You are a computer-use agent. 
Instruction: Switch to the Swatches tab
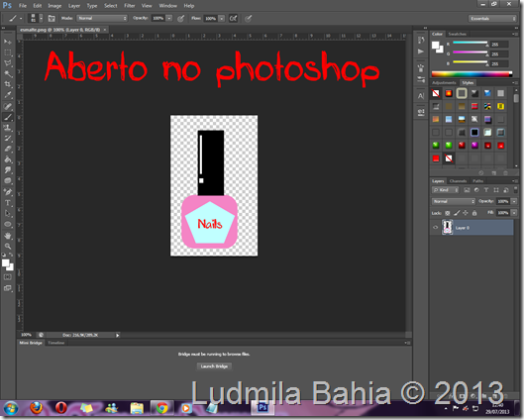[458, 34]
